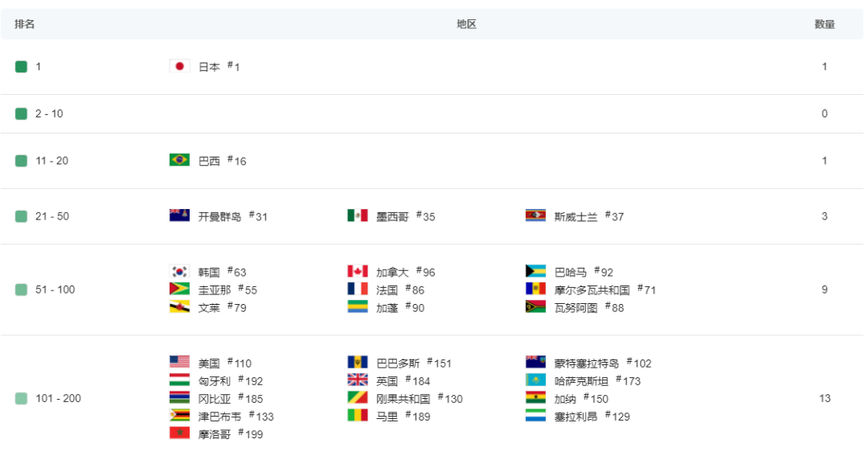Click the UK flag beside 英国
Image resolution: width=868 pixels, height=456 pixels.
coord(358,380)
